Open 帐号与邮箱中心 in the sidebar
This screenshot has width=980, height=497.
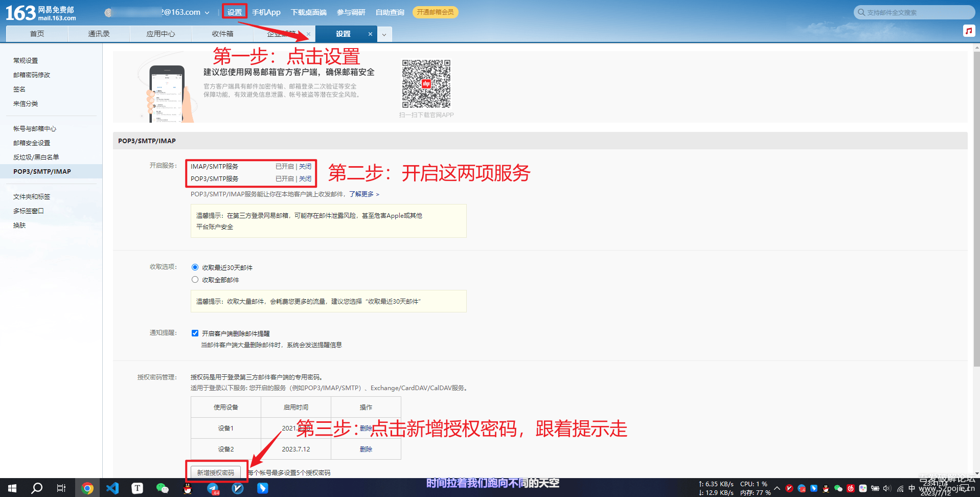(35, 128)
